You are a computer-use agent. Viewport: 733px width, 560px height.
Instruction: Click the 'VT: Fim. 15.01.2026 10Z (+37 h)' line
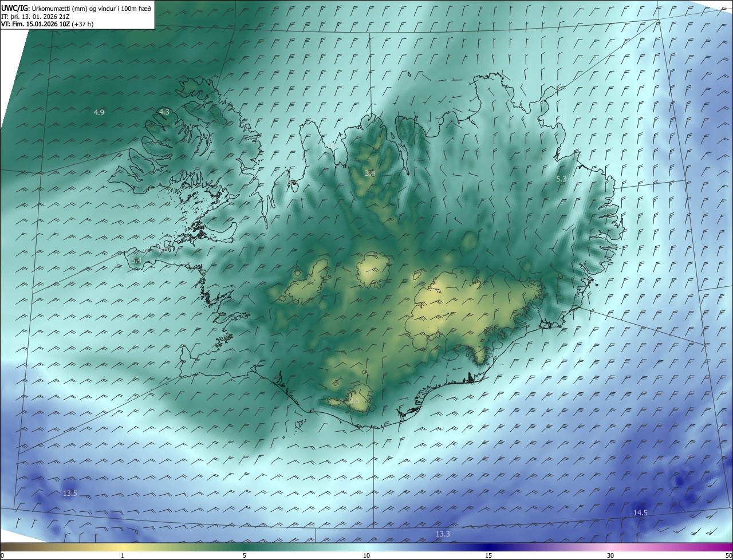[x=47, y=24]
